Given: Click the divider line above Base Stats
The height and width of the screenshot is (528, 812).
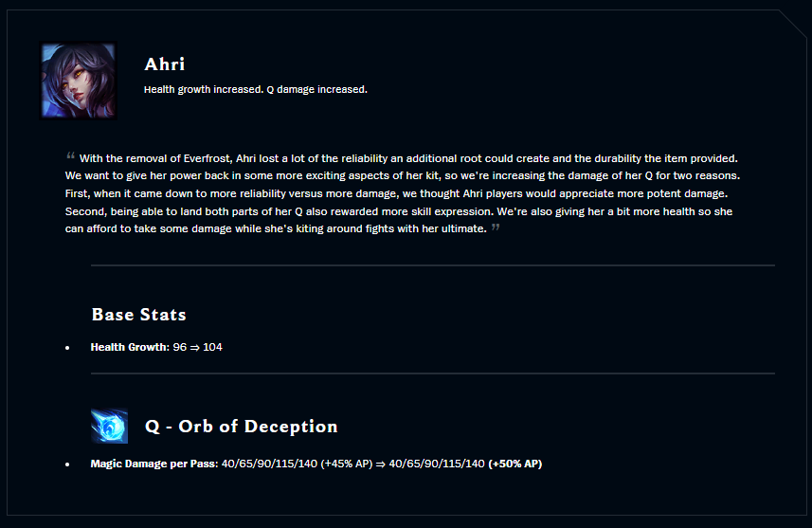Looking at the screenshot, I should tap(433, 265).
